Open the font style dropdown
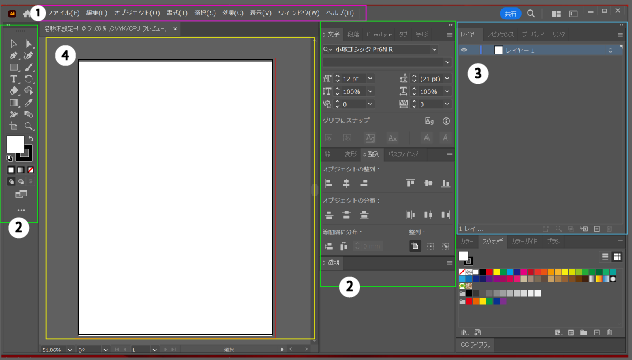Screen dimensions: 632x360 (447, 62)
